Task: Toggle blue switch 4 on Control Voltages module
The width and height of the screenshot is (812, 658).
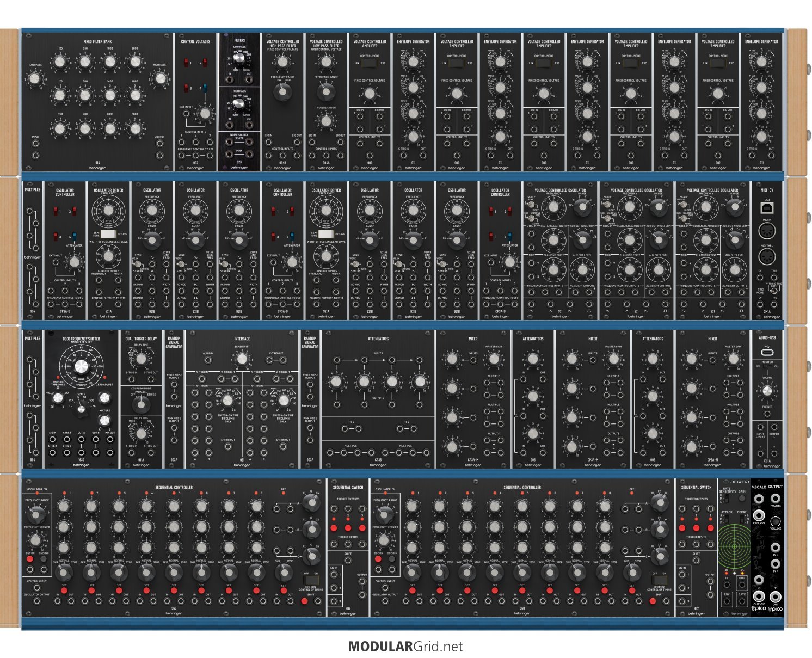Action: pyautogui.click(x=202, y=88)
